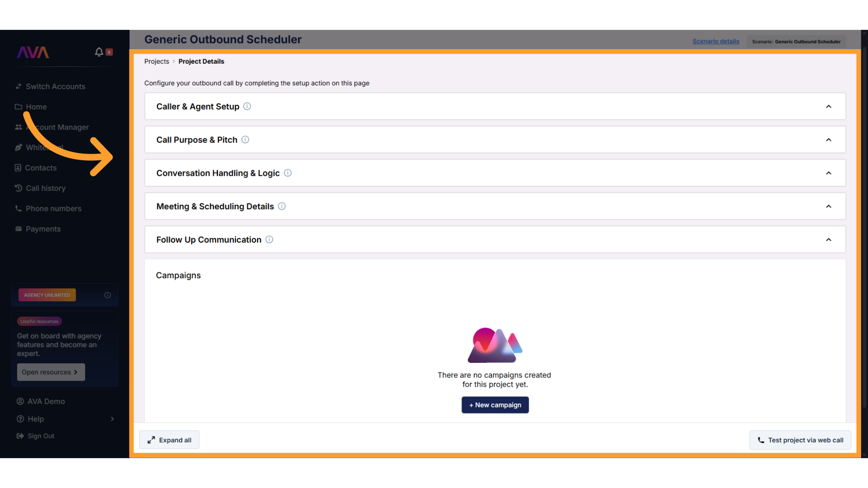Click the AVA Demo profile icon
The width and height of the screenshot is (868, 488).
click(x=20, y=401)
